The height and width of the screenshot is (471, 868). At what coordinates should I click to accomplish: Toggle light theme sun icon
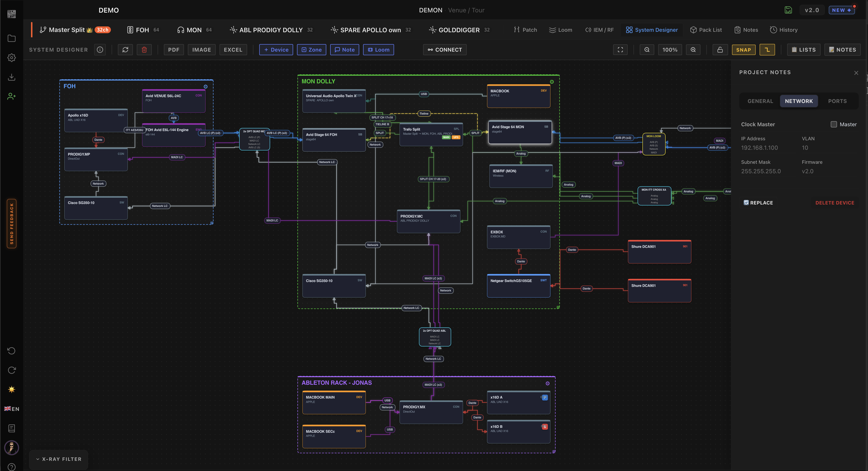click(x=11, y=390)
